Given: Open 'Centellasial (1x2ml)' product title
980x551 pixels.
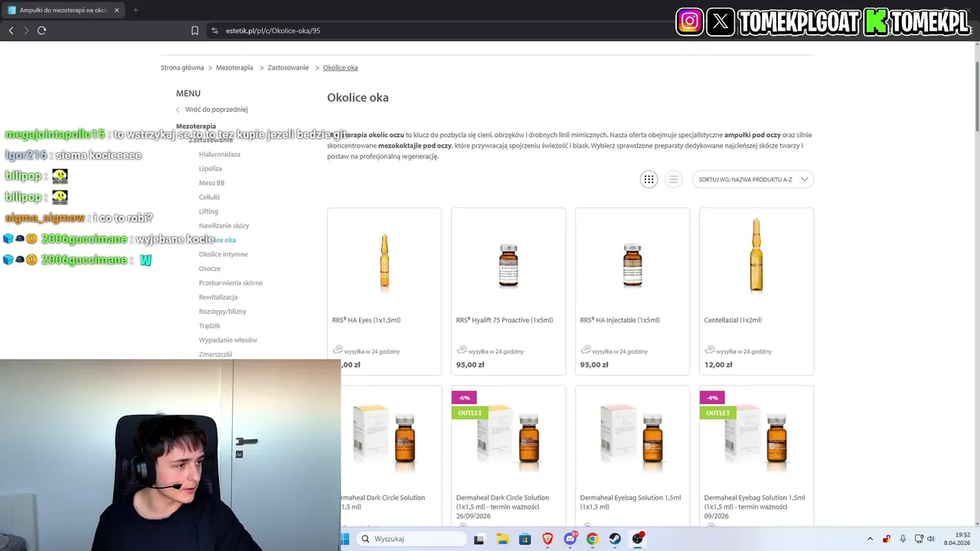Looking at the screenshot, I should click(x=733, y=320).
